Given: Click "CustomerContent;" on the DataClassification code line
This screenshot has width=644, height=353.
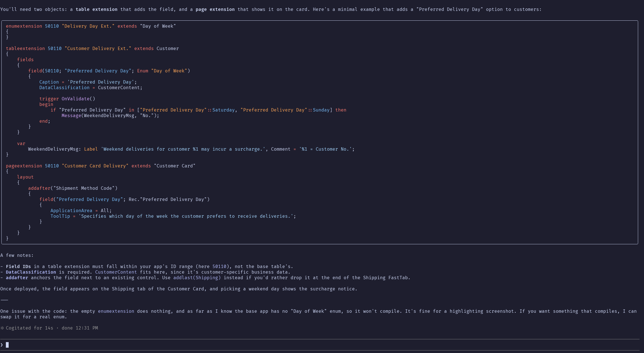Looking at the screenshot, I should click(120, 88).
